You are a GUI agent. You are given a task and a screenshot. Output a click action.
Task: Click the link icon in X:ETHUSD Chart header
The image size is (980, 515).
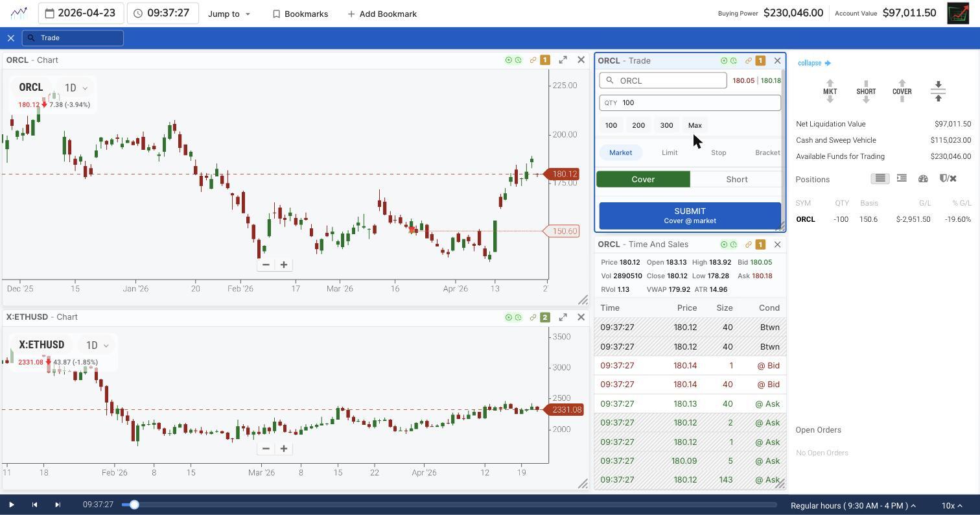coord(533,317)
